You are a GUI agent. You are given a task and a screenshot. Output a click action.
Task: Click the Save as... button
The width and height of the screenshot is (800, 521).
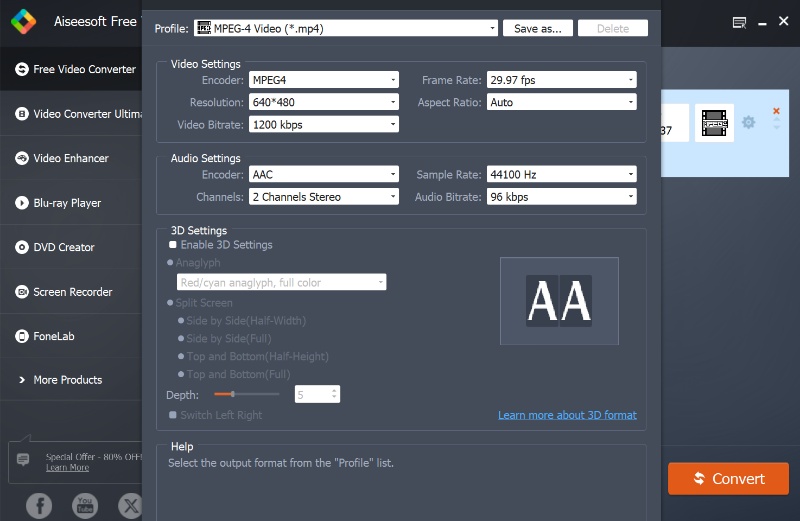coord(538,28)
